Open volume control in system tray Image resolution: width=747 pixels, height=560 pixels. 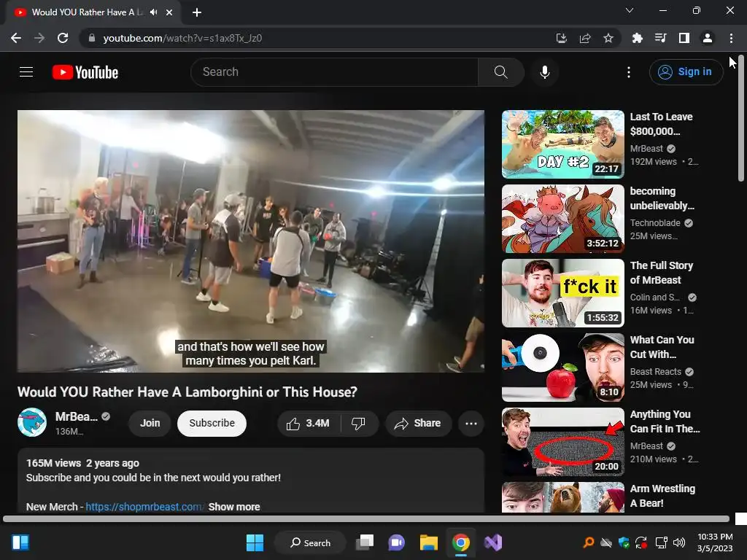pyautogui.click(x=679, y=542)
